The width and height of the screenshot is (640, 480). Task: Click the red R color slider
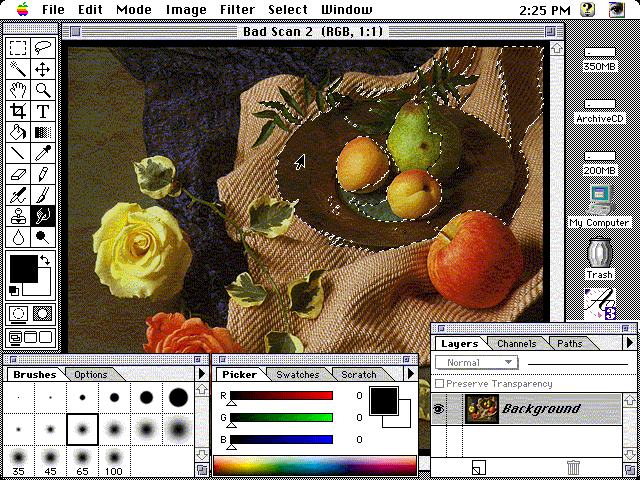click(x=280, y=396)
